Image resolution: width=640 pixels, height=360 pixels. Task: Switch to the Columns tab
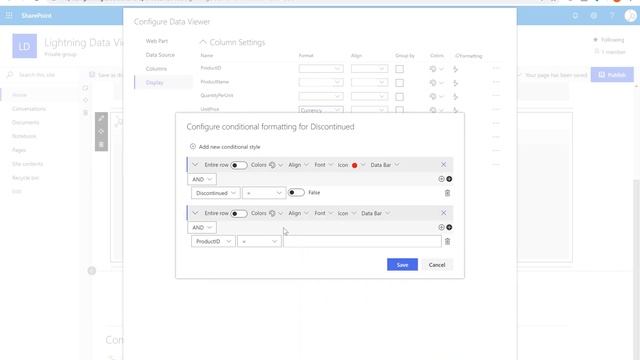click(156, 69)
